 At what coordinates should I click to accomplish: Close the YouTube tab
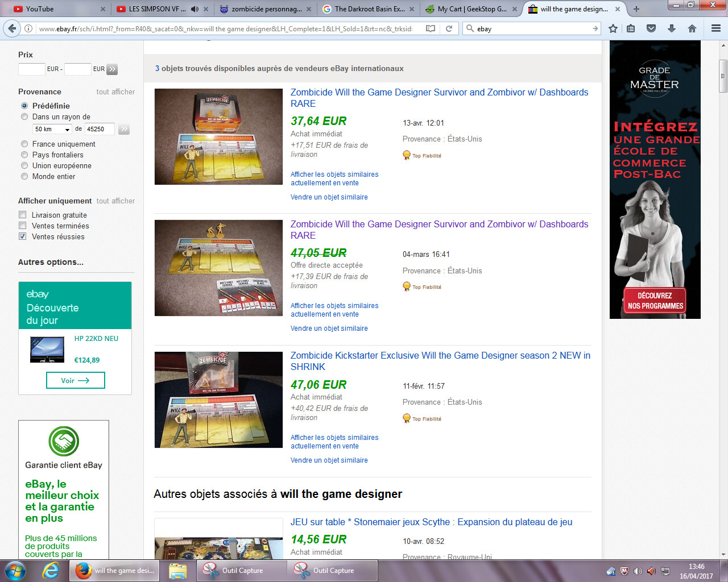tap(103, 9)
